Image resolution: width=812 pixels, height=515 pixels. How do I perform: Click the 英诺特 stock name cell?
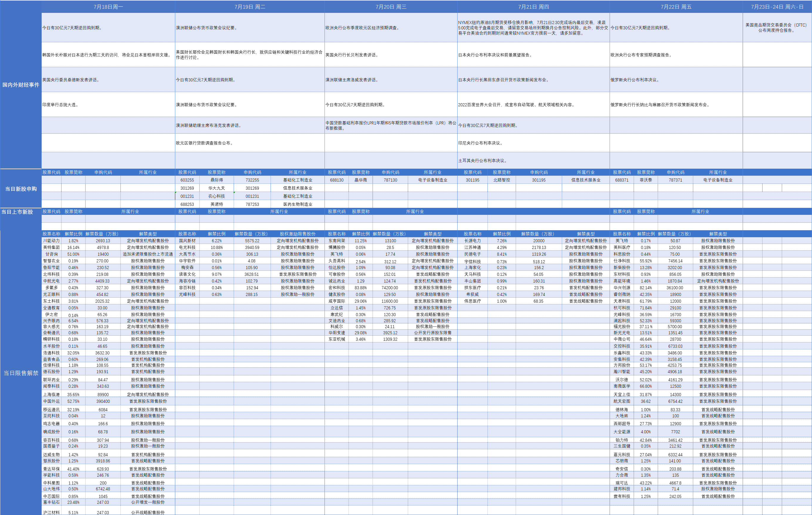pyautogui.click(x=217, y=204)
